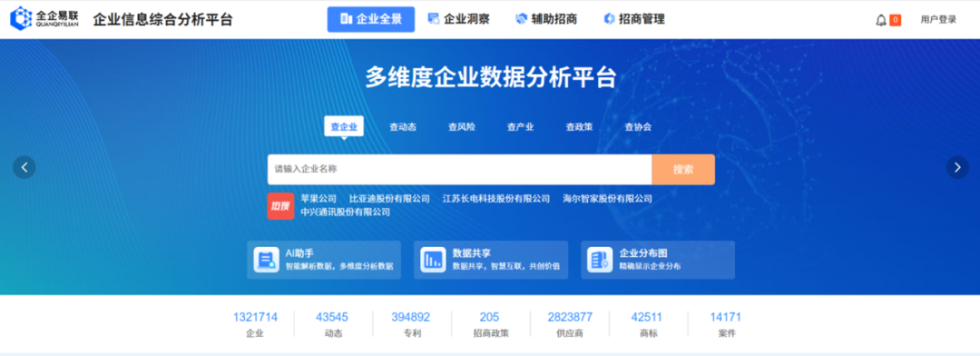Image resolution: width=980 pixels, height=356 pixels.
Task: Click the 205 招商政策 statistic
Action: pos(490,324)
